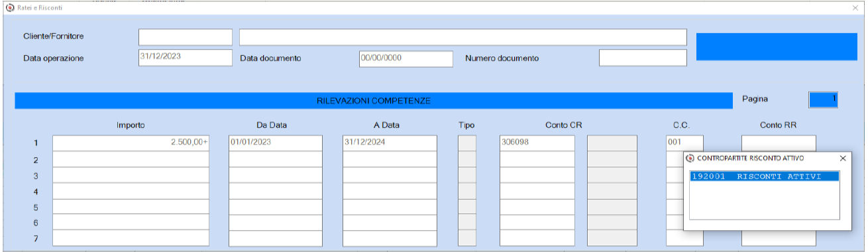Click the Conto CR column header
This screenshot has height=252, width=868.
565,125
